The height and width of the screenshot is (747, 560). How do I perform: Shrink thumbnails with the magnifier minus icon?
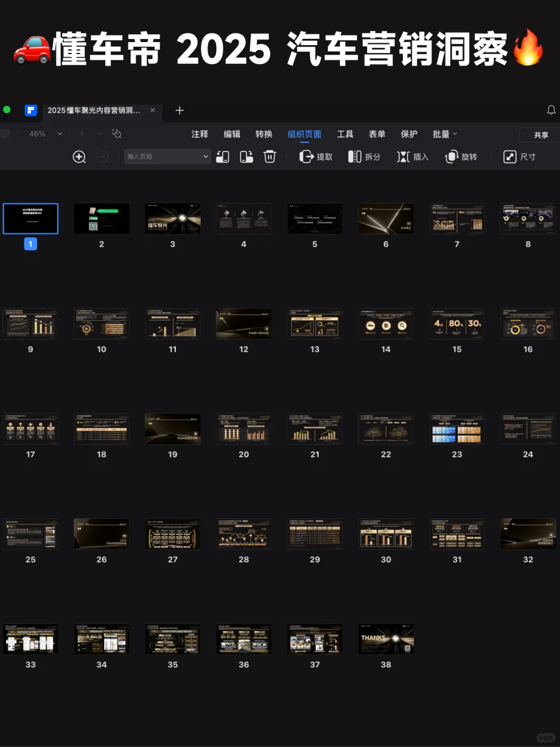coord(103,157)
